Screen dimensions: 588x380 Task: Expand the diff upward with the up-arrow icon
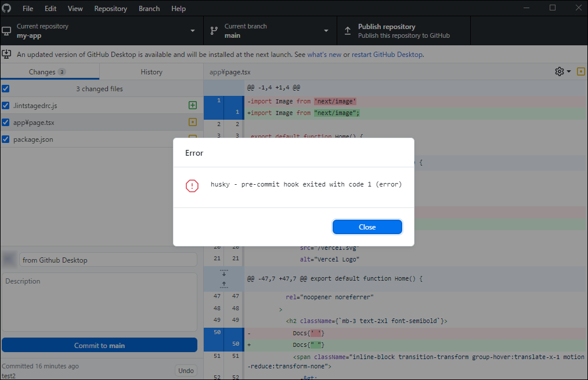point(224,285)
